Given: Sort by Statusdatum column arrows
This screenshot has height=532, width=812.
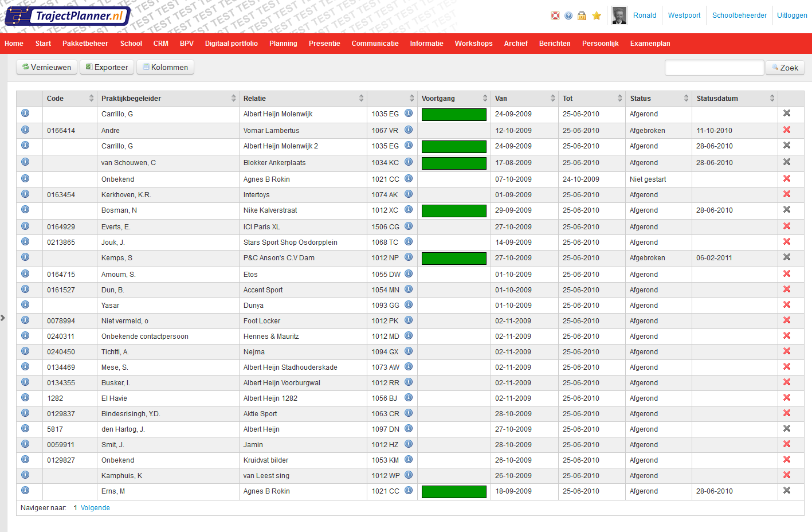Looking at the screenshot, I should [x=772, y=98].
